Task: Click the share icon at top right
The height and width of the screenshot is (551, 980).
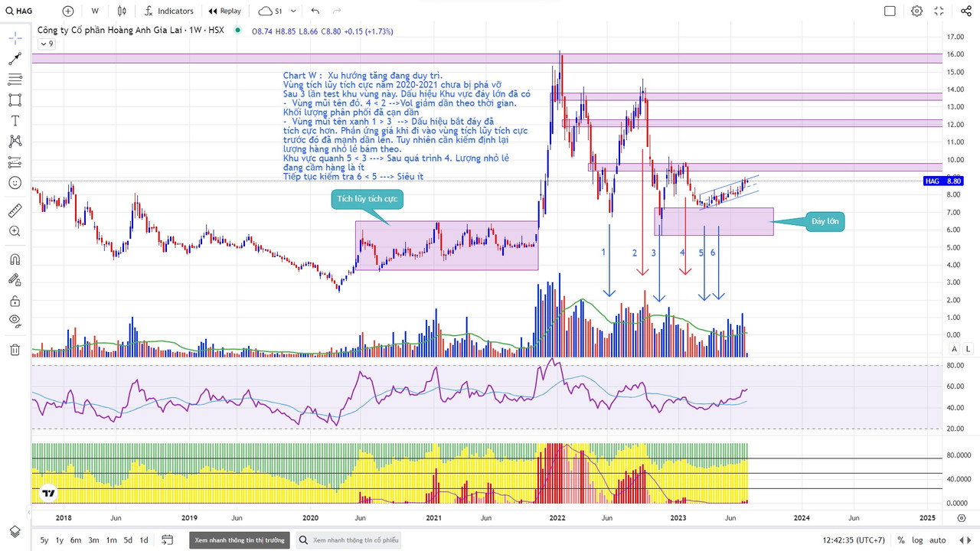Action: tap(965, 11)
